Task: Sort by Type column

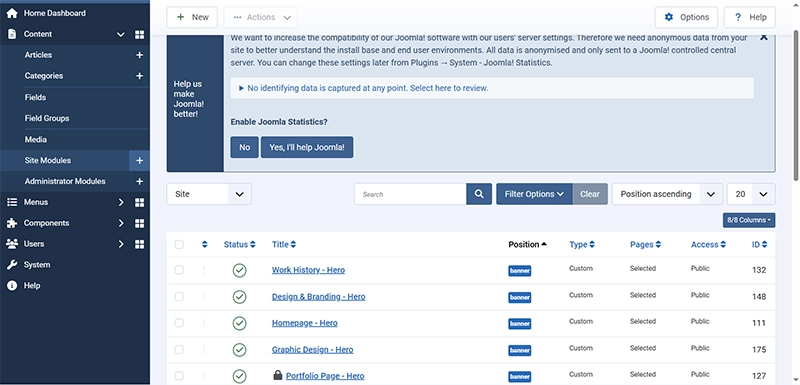Action: click(582, 245)
